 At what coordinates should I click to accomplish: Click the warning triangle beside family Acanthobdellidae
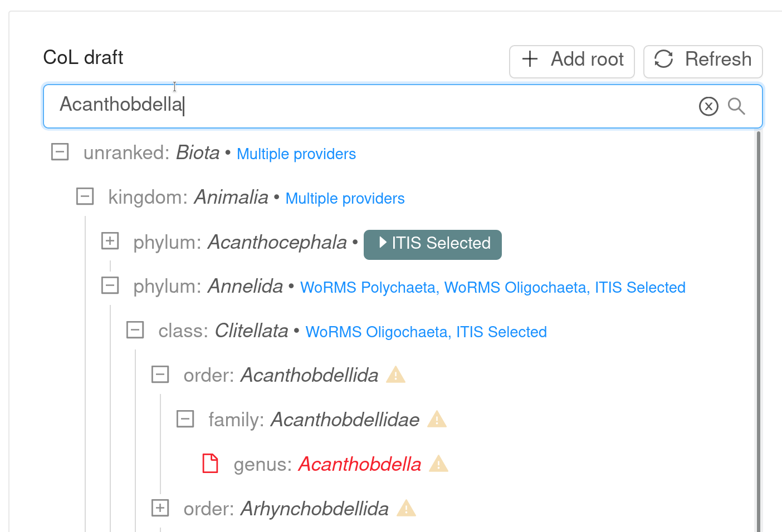point(437,420)
